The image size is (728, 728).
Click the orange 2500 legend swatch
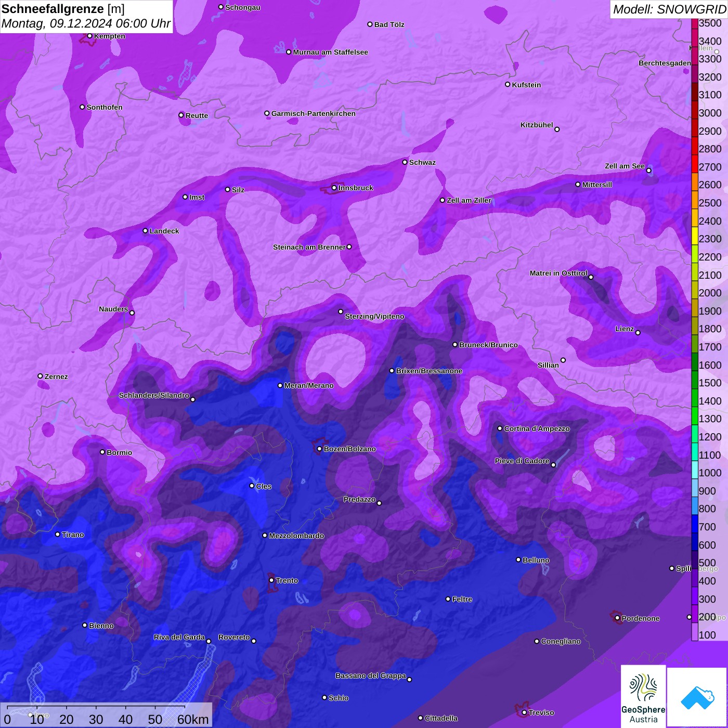pyautogui.click(x=695, y=200)
